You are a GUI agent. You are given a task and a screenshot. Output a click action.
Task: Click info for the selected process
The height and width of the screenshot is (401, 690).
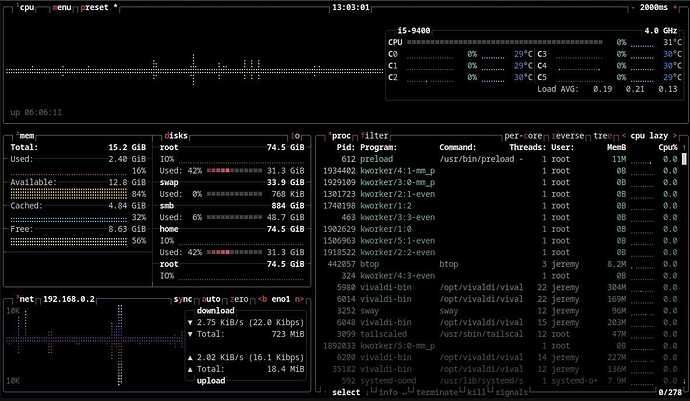388,392
